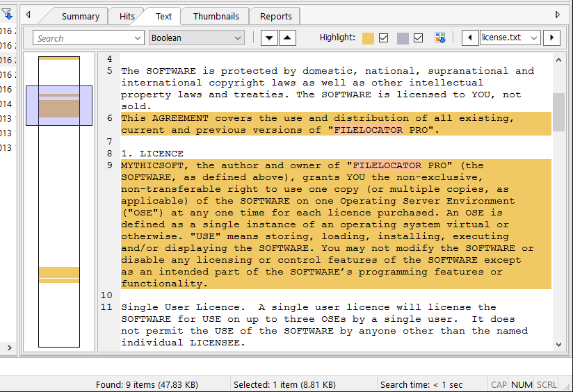
Task: Click line number 5
Action: (110, 71)
